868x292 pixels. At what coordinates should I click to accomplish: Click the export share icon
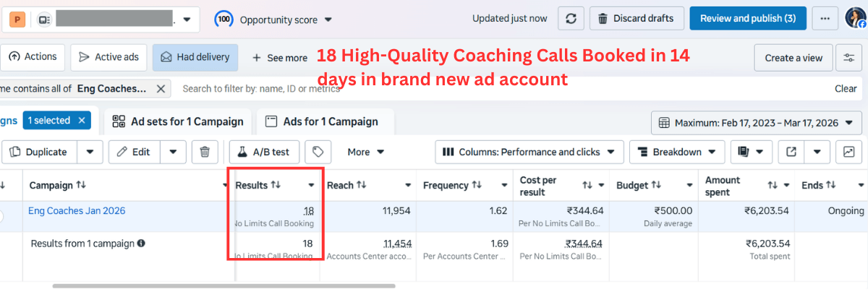click(791, 152)
